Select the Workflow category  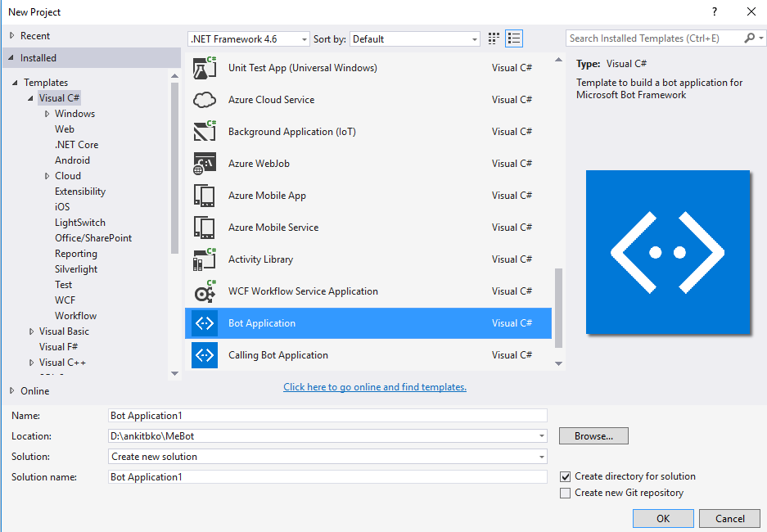click(x=75, y=316)
